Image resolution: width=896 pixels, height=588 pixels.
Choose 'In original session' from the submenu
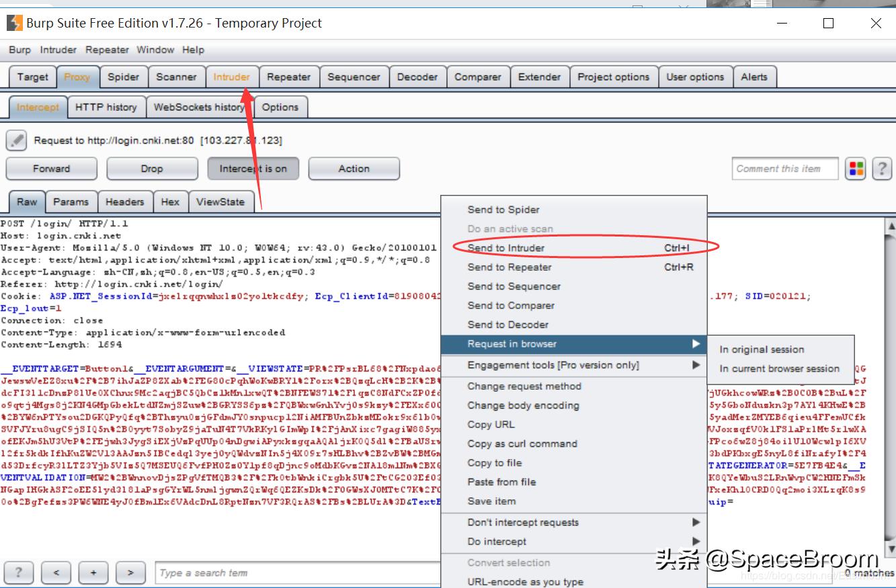tap(781, 349)
